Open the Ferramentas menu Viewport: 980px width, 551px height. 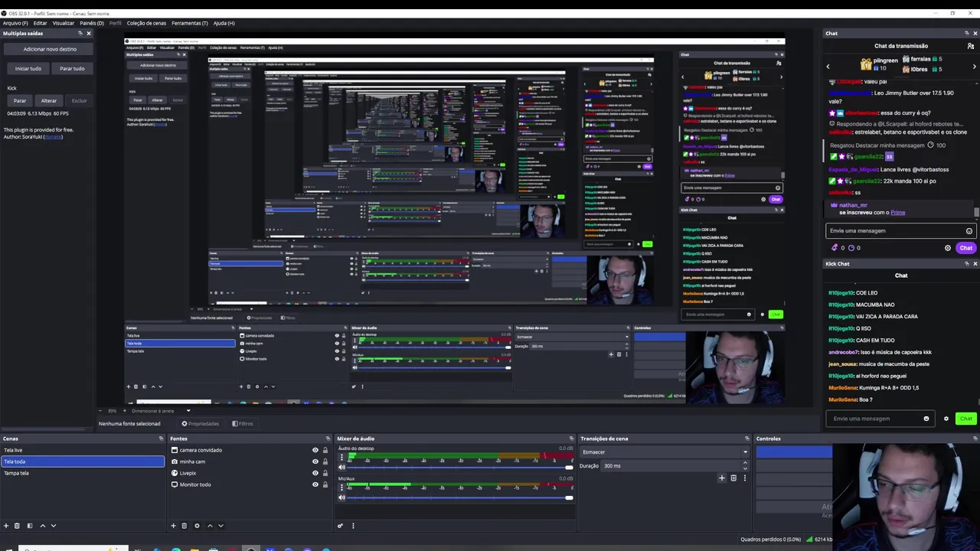coord(189,23)
